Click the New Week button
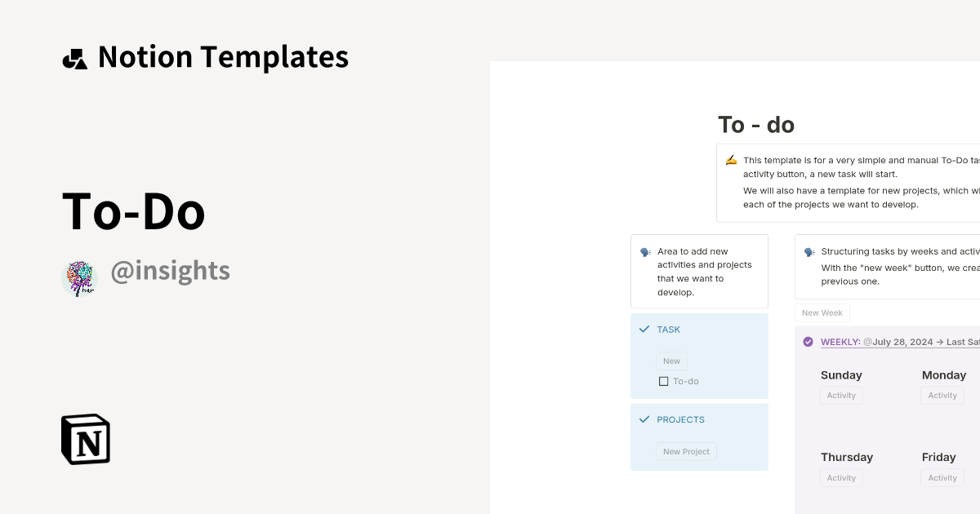The width and height of the screenshot is (980, 514). point(822,312)
